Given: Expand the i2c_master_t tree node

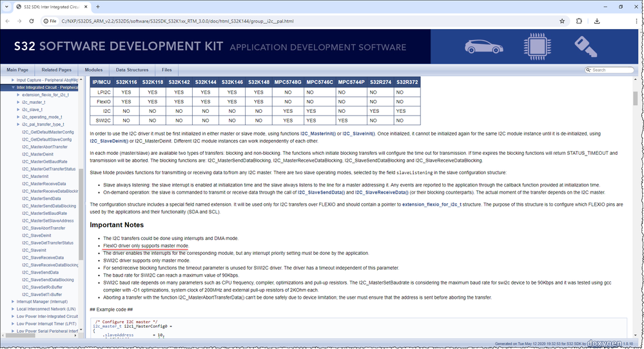Looking at the screenshot, I should click(18, 103).
